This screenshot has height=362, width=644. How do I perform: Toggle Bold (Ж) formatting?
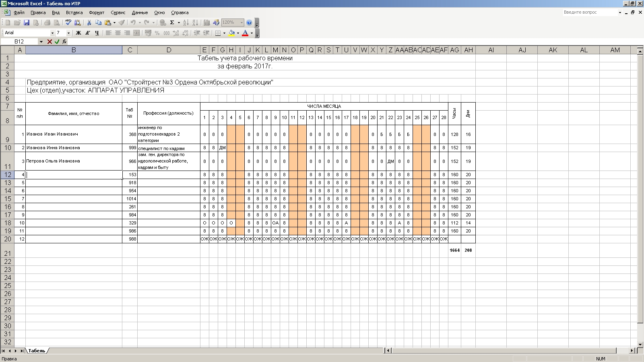click(x=78, y=33)
